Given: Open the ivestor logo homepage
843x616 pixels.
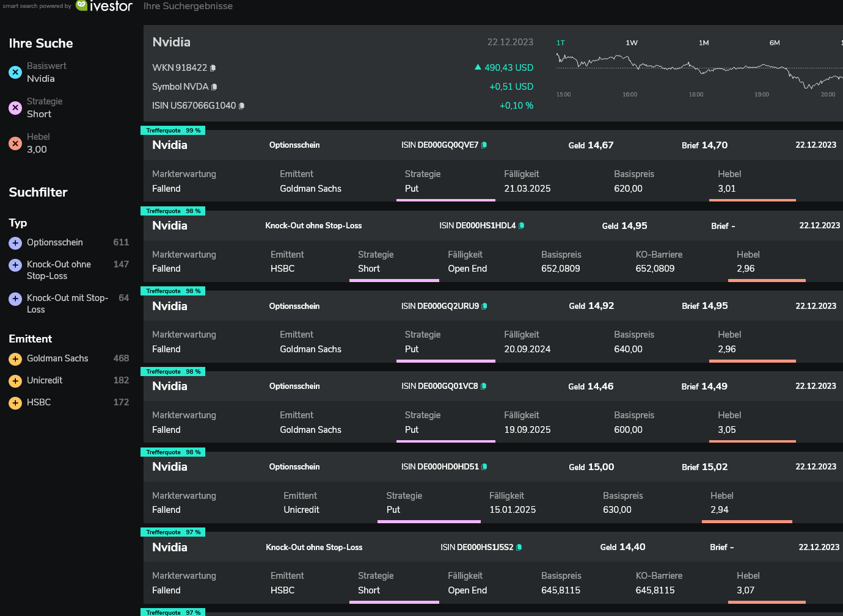Looking at the screenshot, I should (104, 6).
